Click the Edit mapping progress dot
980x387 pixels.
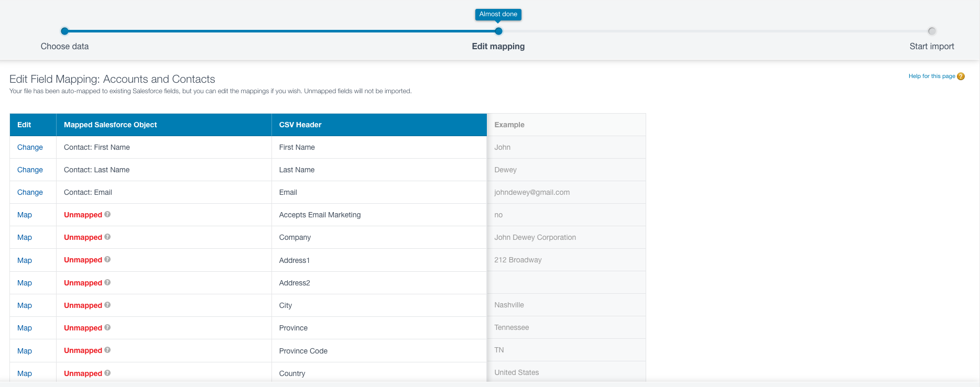498,31
